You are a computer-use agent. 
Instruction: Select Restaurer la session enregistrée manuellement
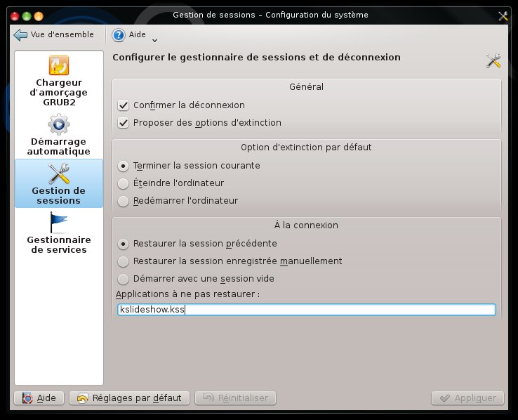[124, 261]
